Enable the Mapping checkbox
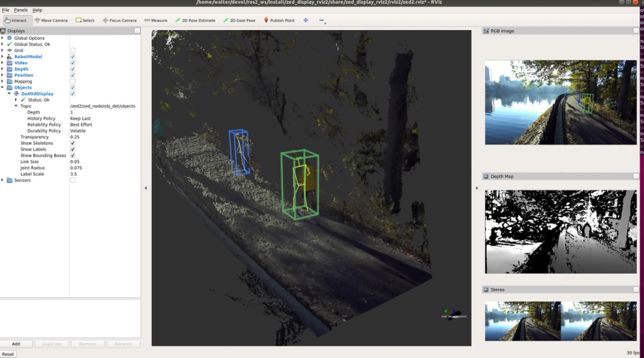This screenshot has height=358, width=644. pyautogui.click(x=73, y=81)
